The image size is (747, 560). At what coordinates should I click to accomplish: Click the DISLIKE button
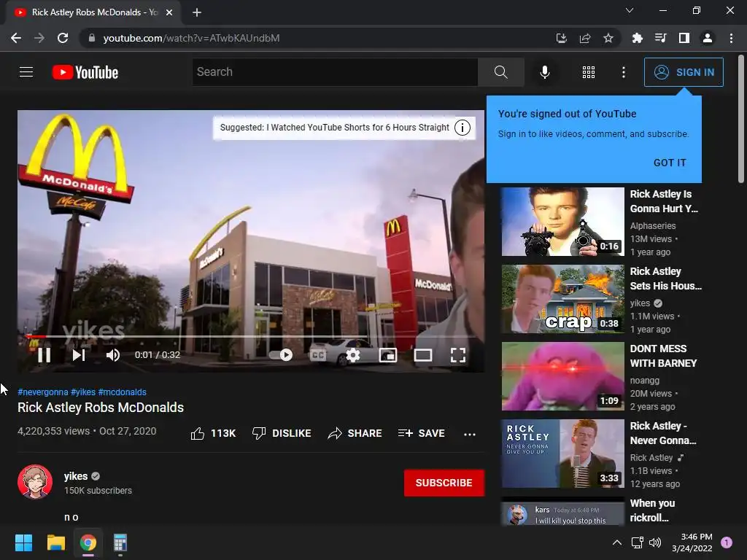(282, 433)
